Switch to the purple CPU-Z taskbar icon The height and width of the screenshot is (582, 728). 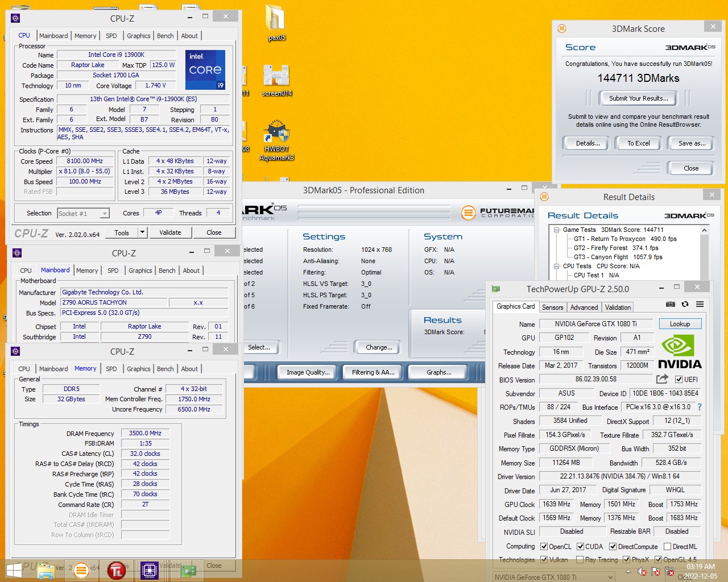(150, 571)
